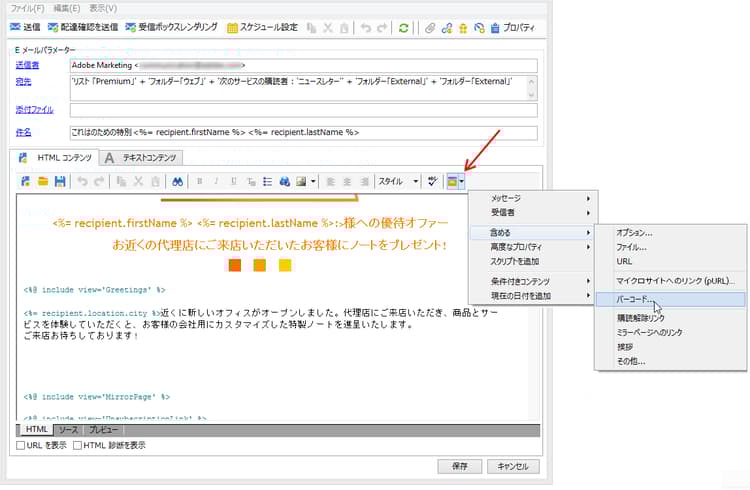Enable the HTML 診断を表示 checkbox
This screenshot has height=490, width=750.
click(x=77, y=445)
